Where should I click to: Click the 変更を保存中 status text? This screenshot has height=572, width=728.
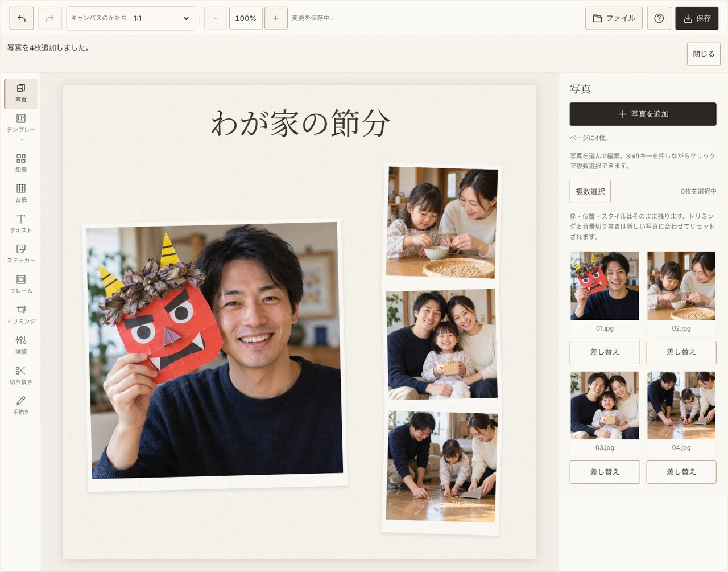pos(313,18)
